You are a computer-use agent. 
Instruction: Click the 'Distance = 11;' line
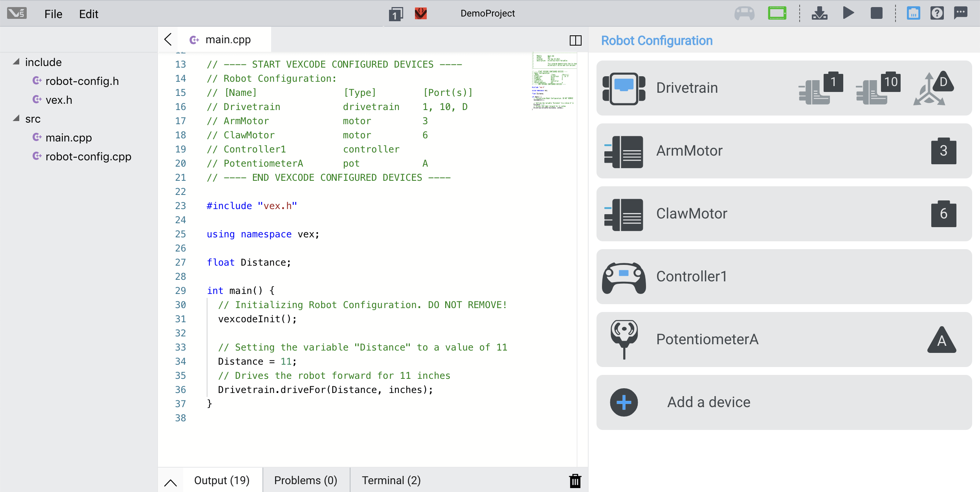tap(257, 362)
